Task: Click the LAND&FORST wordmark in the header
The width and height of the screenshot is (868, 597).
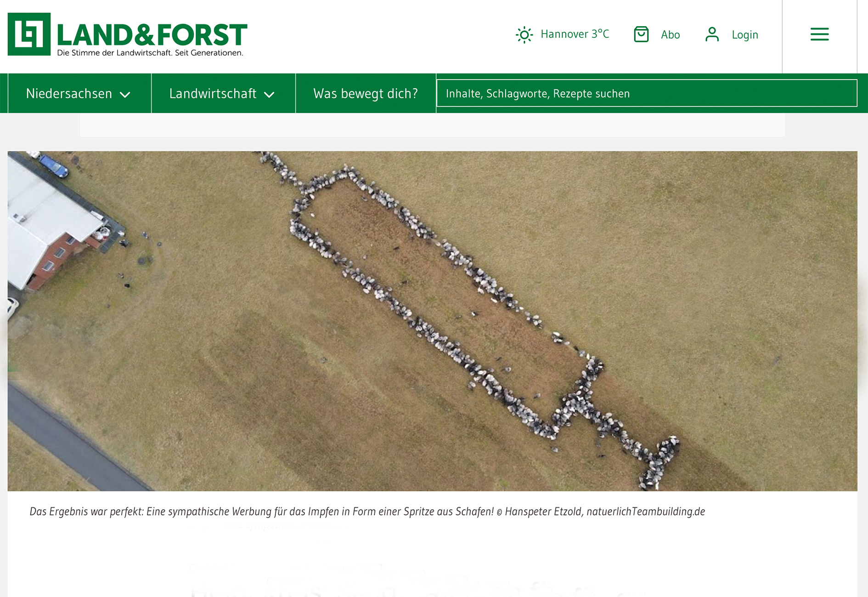Action: click(x=152, y=35)
